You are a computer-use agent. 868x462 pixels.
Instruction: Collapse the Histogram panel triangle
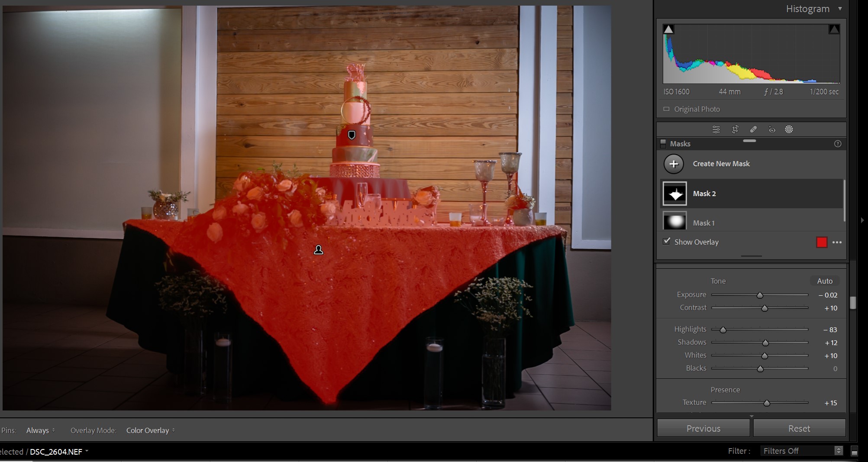(840, 9)
